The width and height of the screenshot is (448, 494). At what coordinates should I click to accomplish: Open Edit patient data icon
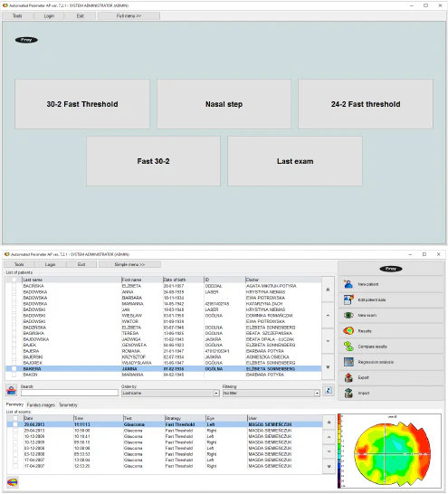(x=348, y=299)
